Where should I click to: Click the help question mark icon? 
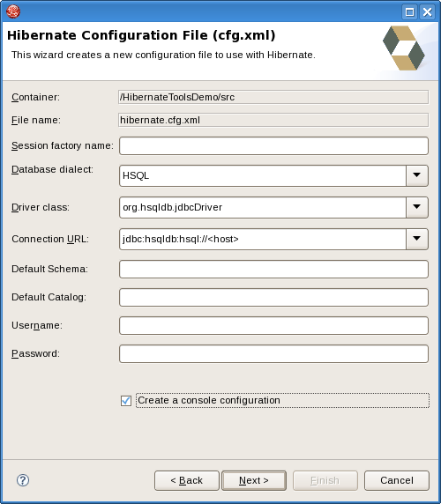coord(23,480)
